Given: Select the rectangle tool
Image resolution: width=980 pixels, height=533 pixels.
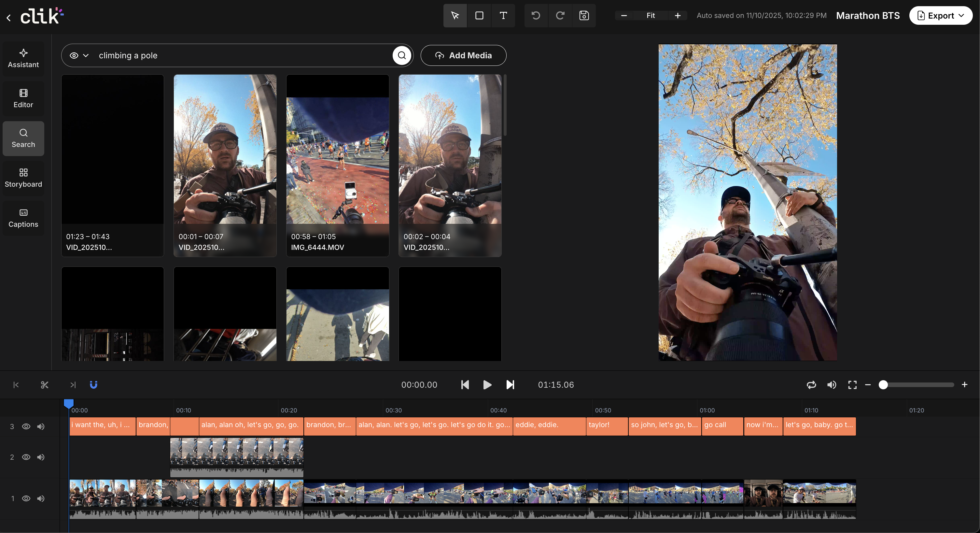Looking at the screenshot, I should point(479,16).
